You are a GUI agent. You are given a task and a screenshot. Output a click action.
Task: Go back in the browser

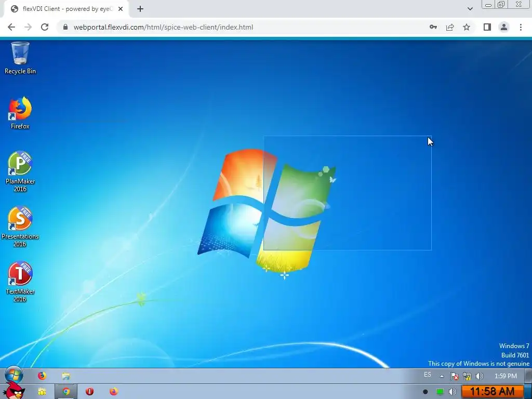(11, 27)
